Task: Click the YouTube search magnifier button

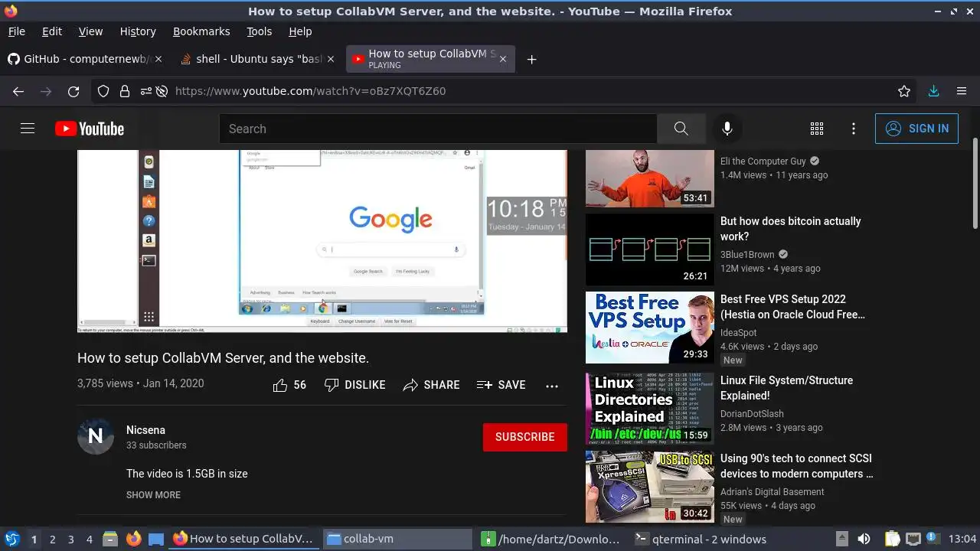Action: (x=681, y=129)
